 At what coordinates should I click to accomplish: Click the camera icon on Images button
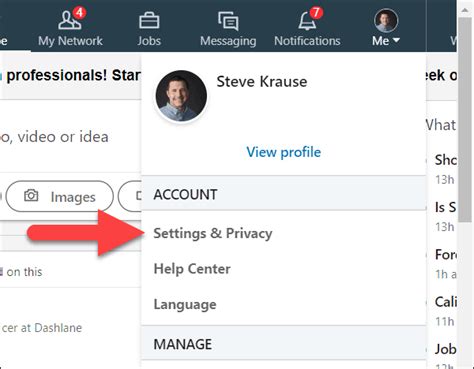31,196
